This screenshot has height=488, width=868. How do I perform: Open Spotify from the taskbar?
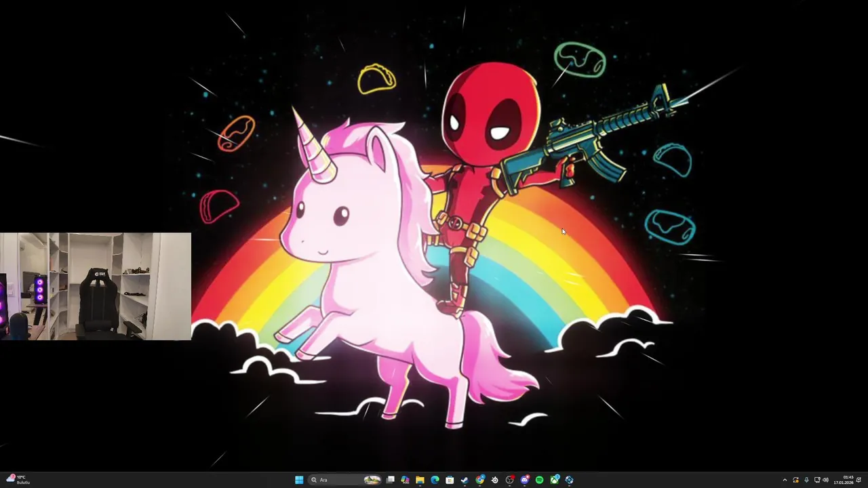(x=540, y=480)
